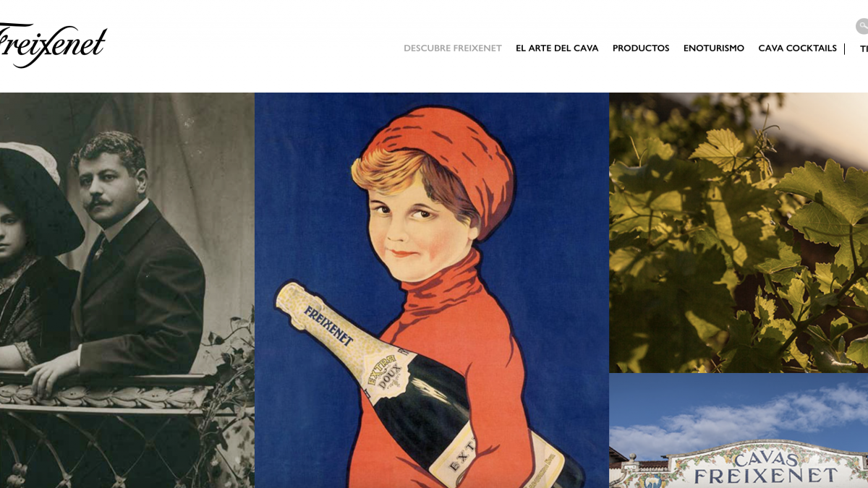
Task: Click the search magnifier icon
Action: coord(861,26)
